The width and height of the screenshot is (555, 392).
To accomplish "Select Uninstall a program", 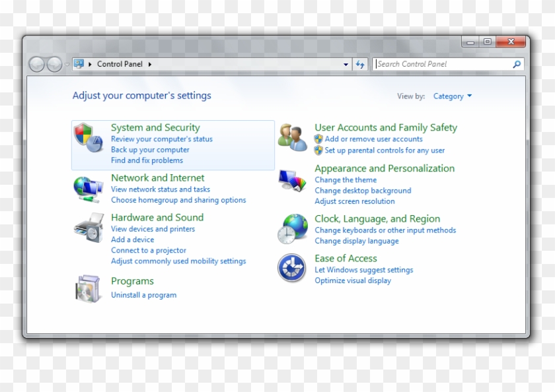I will 144,295.
